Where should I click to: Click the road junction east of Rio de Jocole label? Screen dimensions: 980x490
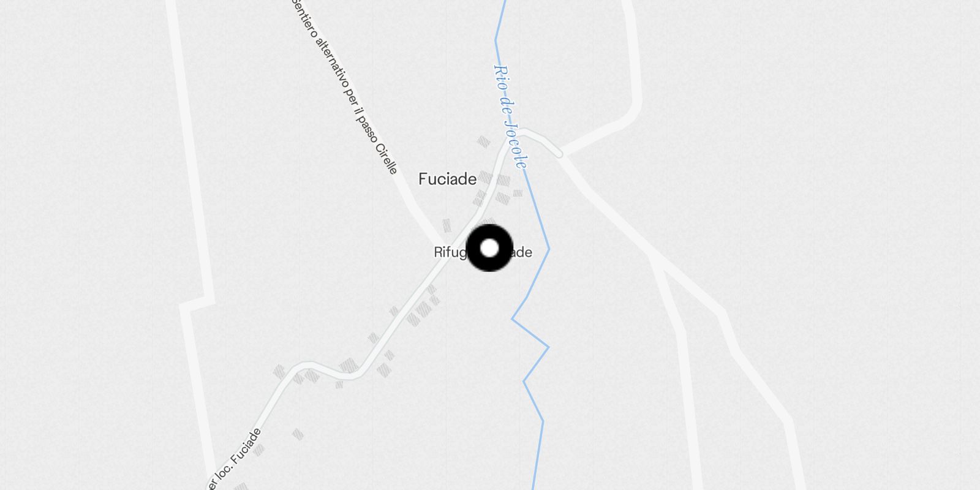click(560, 154)
